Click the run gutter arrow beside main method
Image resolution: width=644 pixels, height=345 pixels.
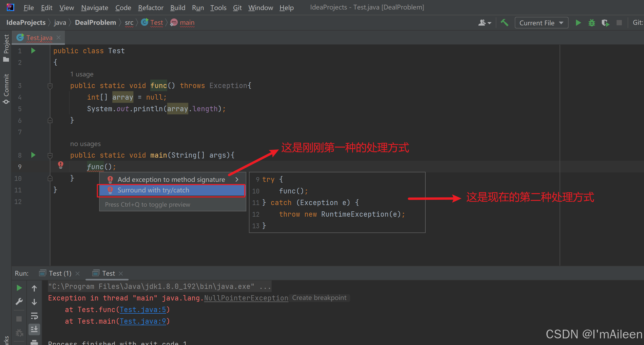[x=33, y=155]
